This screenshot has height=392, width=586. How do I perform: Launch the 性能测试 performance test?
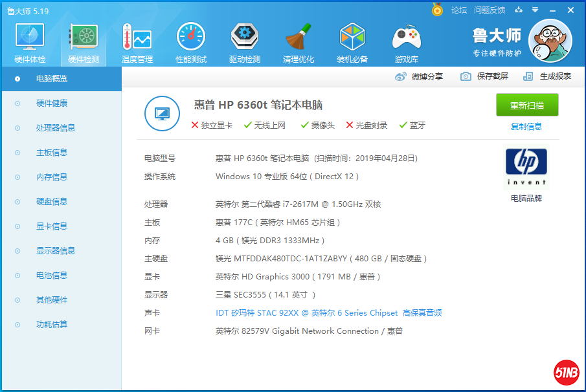(191, 42)
